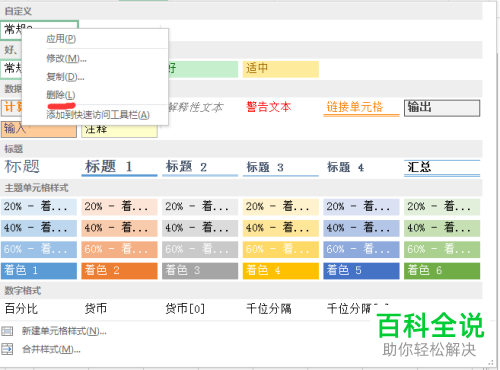Pick the light yellow 20% accent 4 swatch

pos(281,207)
